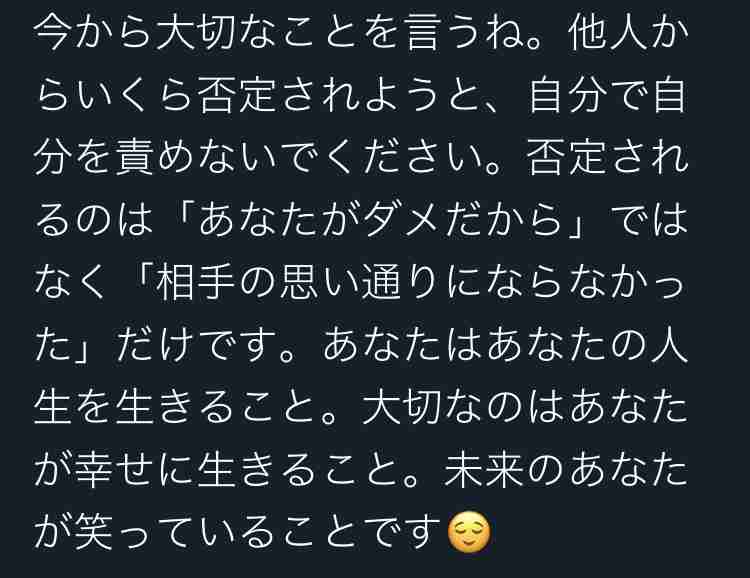Select the phrase 自分で in the second line

588,96
